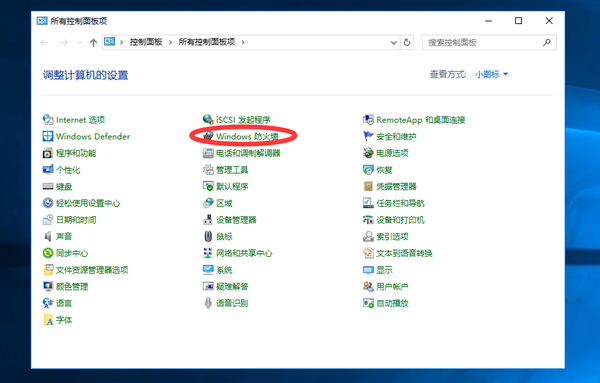This screenshot has width=600, height=383.
Task: Click the 设备管理器 icon
Action: coord(208,220)
